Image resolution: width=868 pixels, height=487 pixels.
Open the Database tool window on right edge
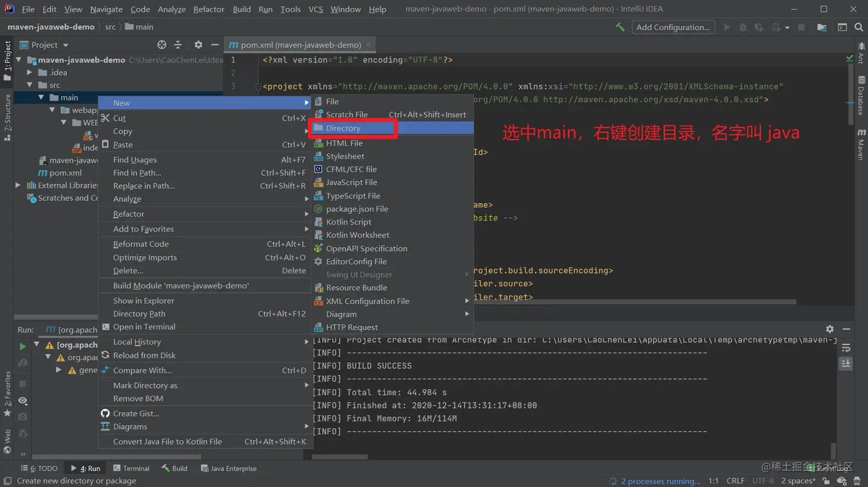861,96
